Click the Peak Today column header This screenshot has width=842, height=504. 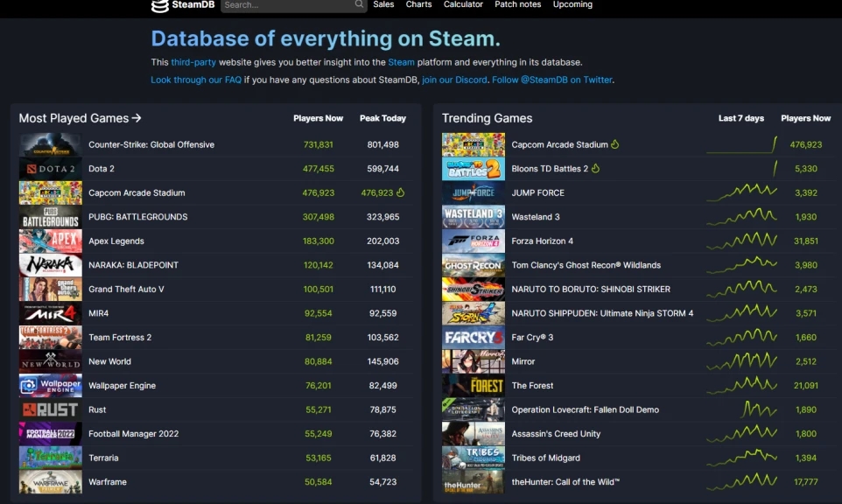coord(382,118)
